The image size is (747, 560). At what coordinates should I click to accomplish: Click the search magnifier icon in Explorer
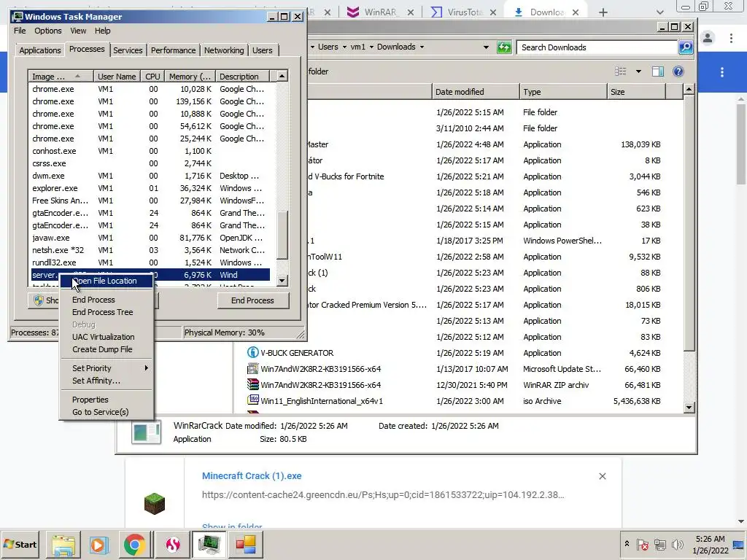(686, 47)
